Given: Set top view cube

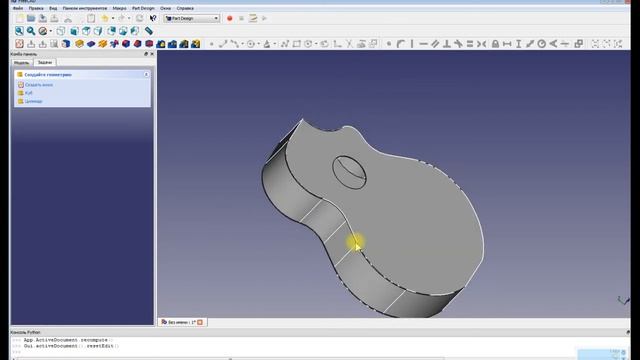Looking at the screenshot, I should pyautogui.click(x=86, y=31).
